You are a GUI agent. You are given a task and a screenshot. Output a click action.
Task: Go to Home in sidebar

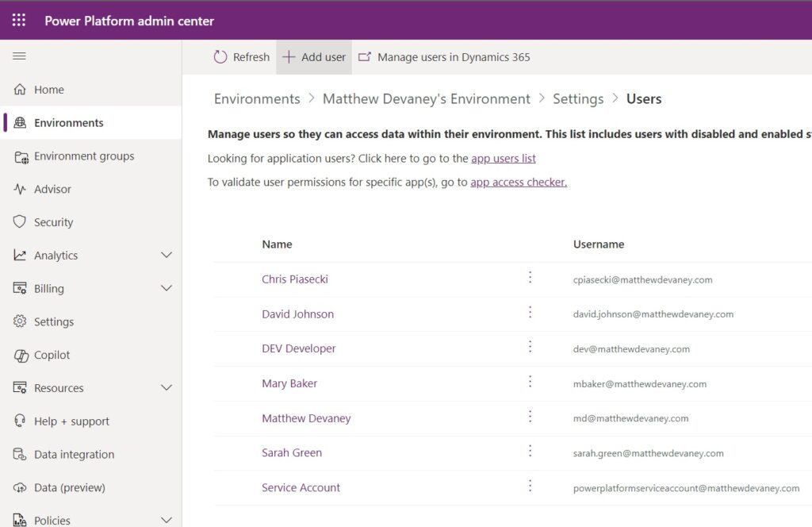91,90
